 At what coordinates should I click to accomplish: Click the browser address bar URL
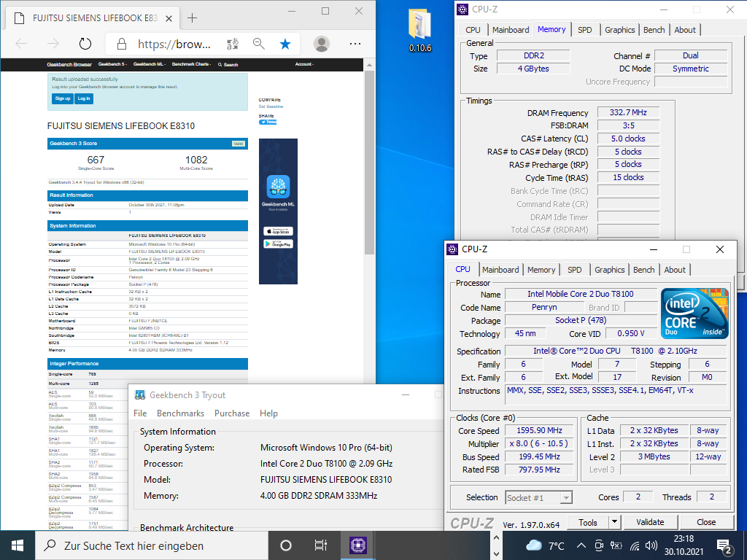(174, 44)
